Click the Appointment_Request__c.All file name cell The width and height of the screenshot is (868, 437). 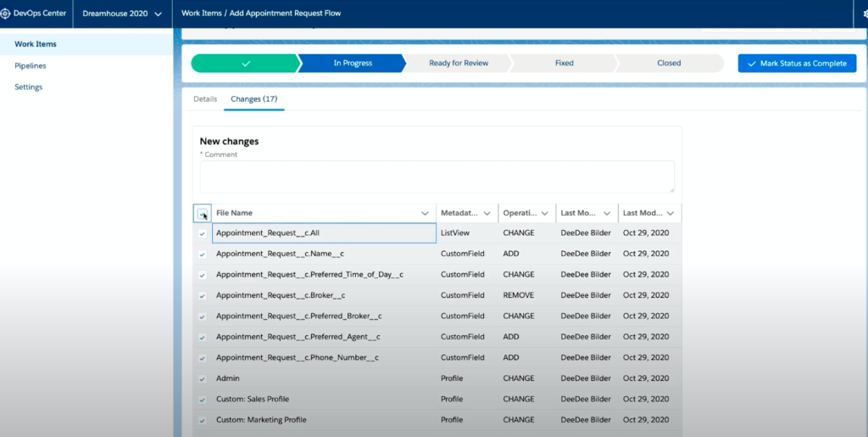click(x=324, y=233)
